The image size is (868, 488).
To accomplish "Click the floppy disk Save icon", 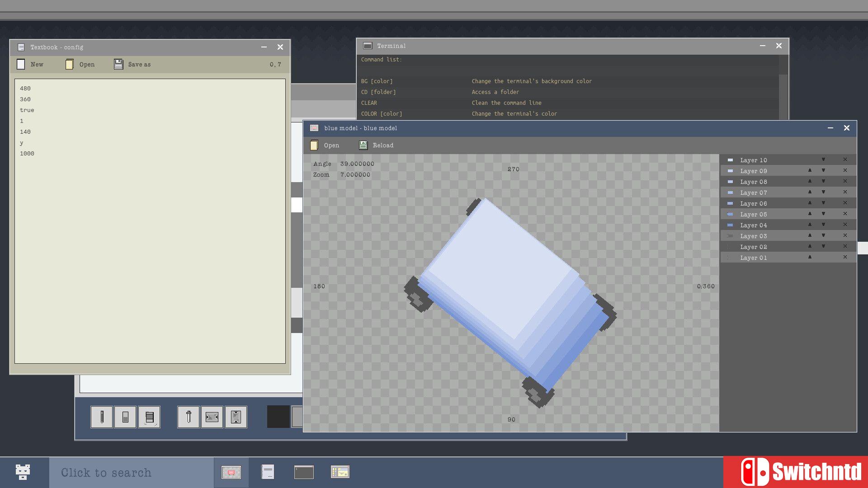I will [x=118, y=64].
